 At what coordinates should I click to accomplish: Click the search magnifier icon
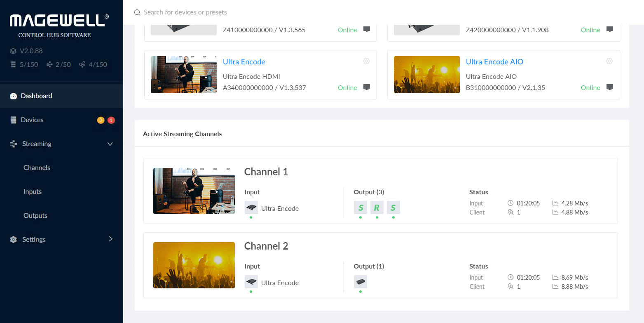[x=137, y=12]
